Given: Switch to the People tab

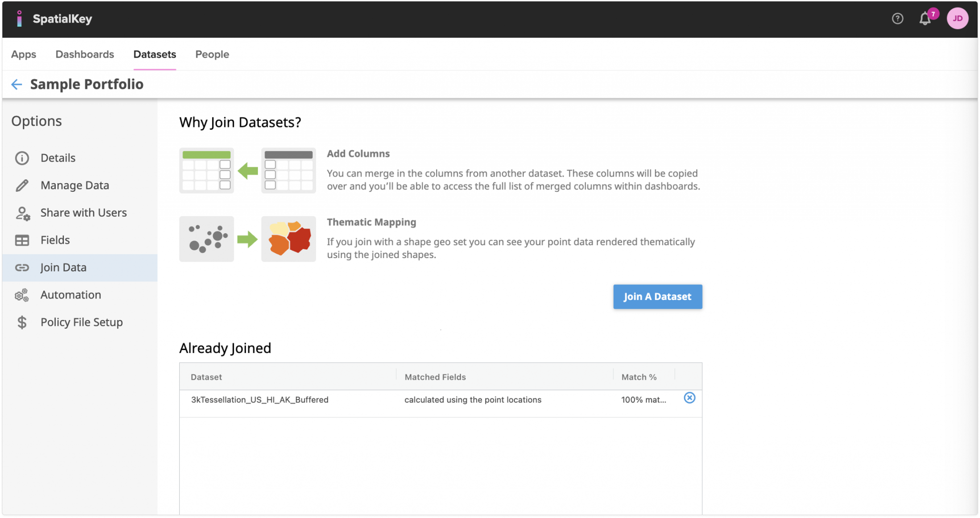Looking at the screenshot, I should click(x=212, y=54).
